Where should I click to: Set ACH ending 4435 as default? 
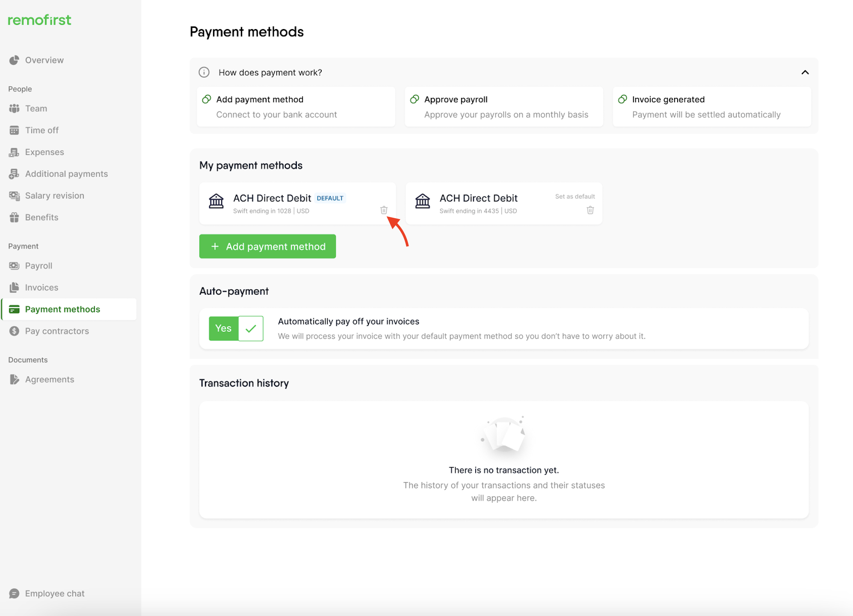(x=575, y=196)
